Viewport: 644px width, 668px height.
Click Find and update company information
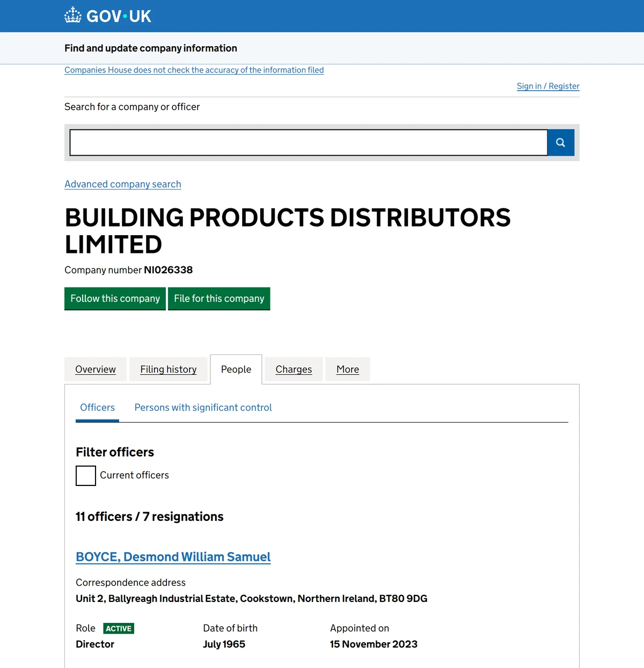[151, 48]
